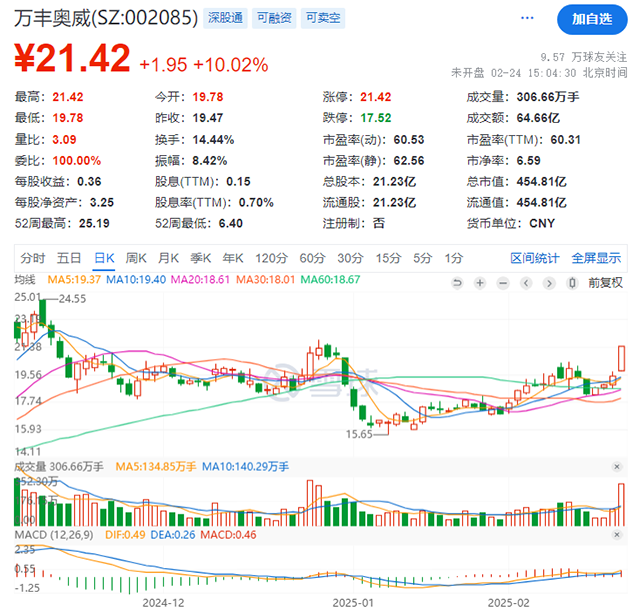Open the 前复权 price adjustment dropdown
Screen dimensions: 640x611
(605, 283)
